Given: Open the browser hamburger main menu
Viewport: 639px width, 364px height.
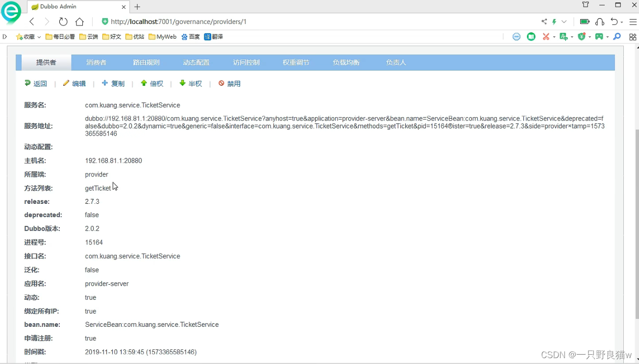Looking at the screenshot, I should pyautogui.click(x=633, y=22).
